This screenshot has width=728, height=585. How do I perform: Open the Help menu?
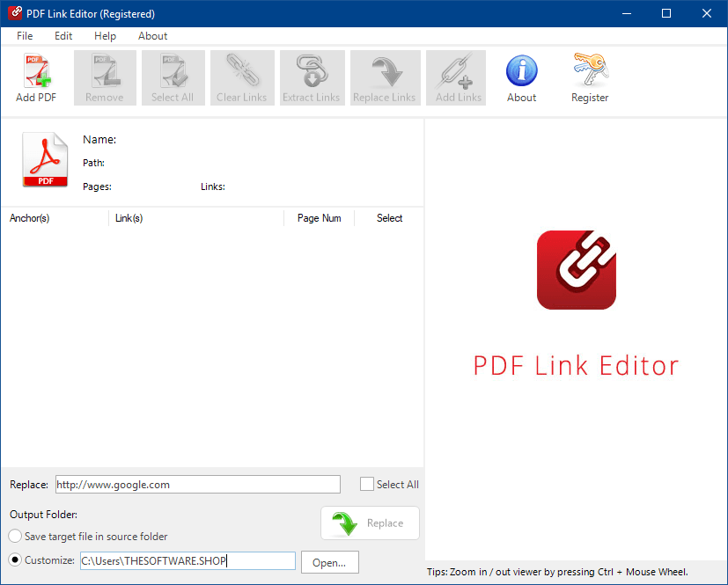click(x=105, y=36)
